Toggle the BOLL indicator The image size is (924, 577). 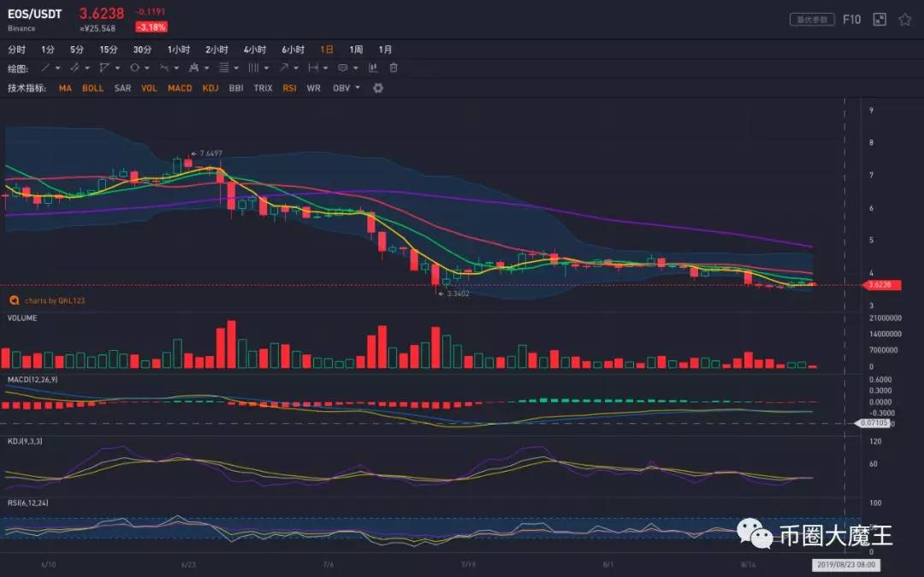(92, 88)
